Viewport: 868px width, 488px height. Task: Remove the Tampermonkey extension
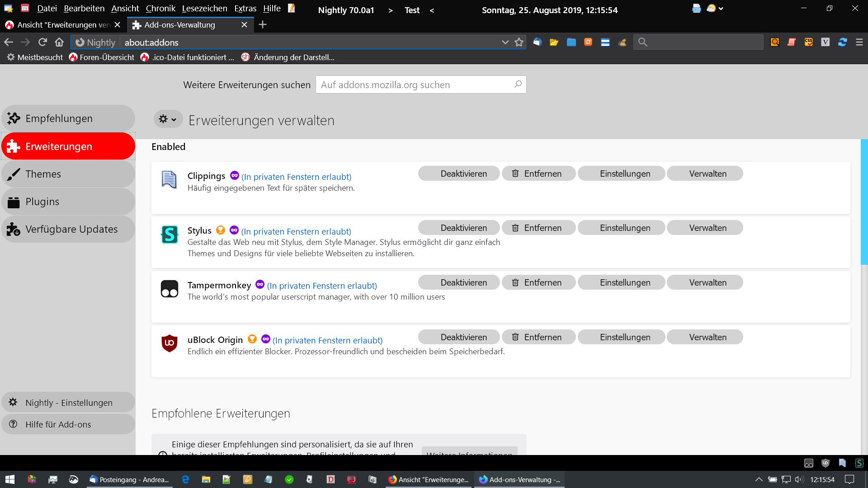(x=538, y=282)
